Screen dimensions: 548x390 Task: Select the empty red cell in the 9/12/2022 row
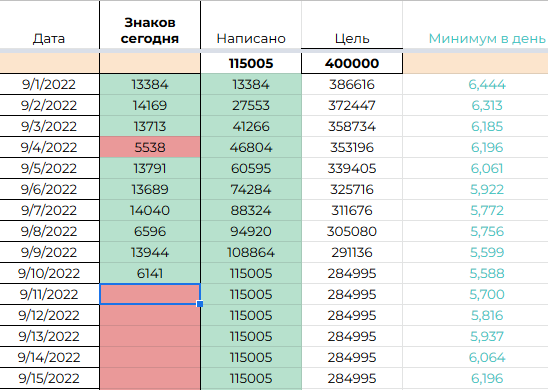150,315
